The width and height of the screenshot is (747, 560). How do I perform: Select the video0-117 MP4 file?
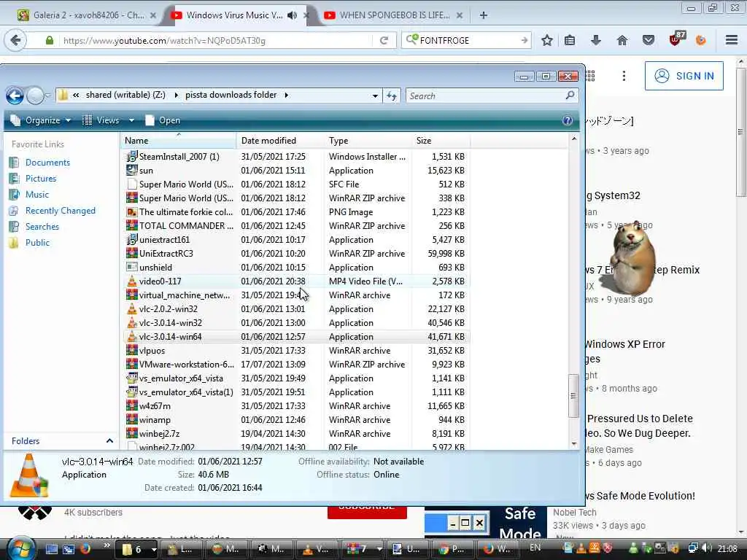click(x=296, y=281)
